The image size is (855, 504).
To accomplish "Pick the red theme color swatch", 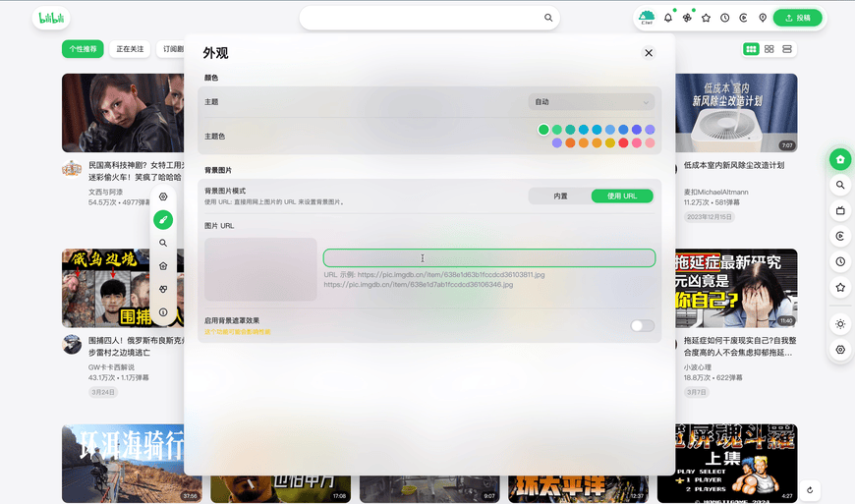I will pyautogui.click(x=623, y=142).
